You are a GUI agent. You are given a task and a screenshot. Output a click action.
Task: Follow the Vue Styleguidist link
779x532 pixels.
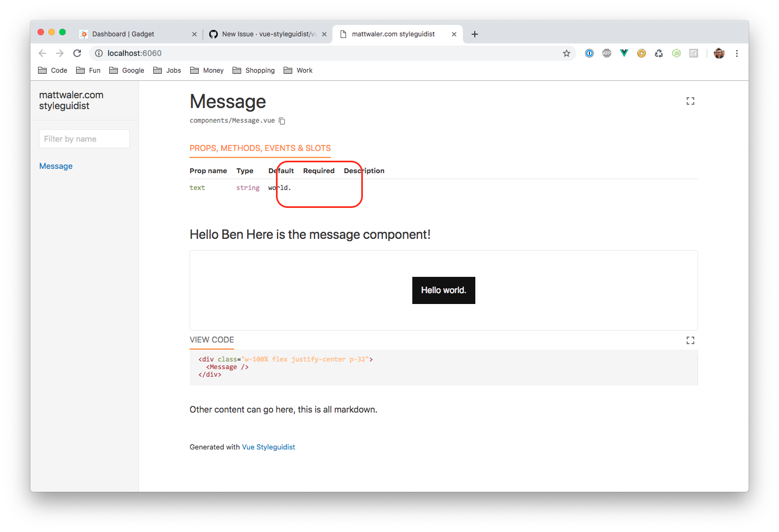[268, 447]
